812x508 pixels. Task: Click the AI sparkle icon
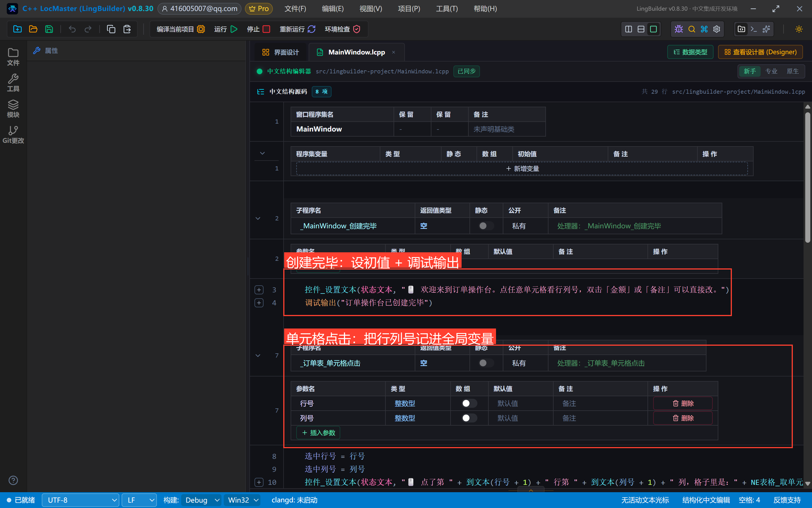click(766, 29)
